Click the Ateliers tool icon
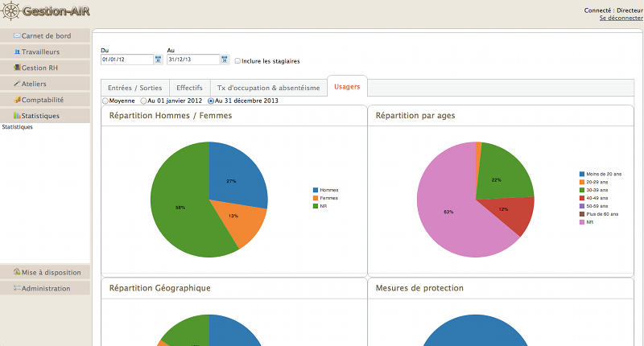Viewport: 644px width, 346px height. (17, 84)
